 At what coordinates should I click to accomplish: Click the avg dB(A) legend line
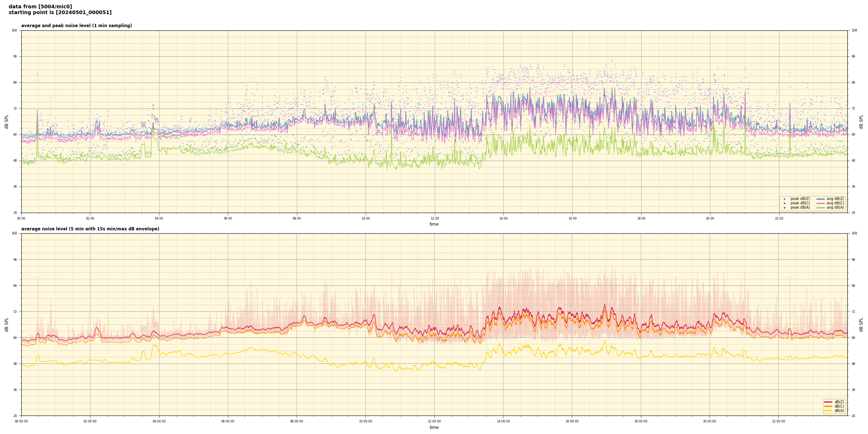(x=821, y=208)
